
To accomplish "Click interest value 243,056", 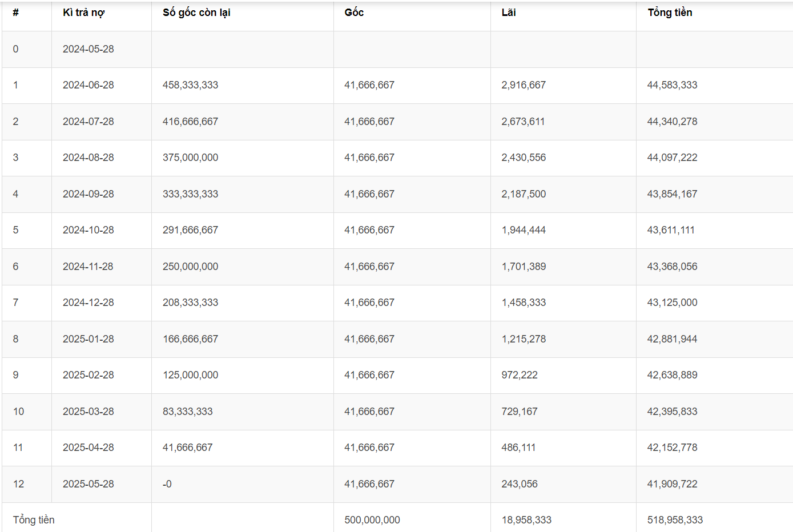I will [520, 484].
